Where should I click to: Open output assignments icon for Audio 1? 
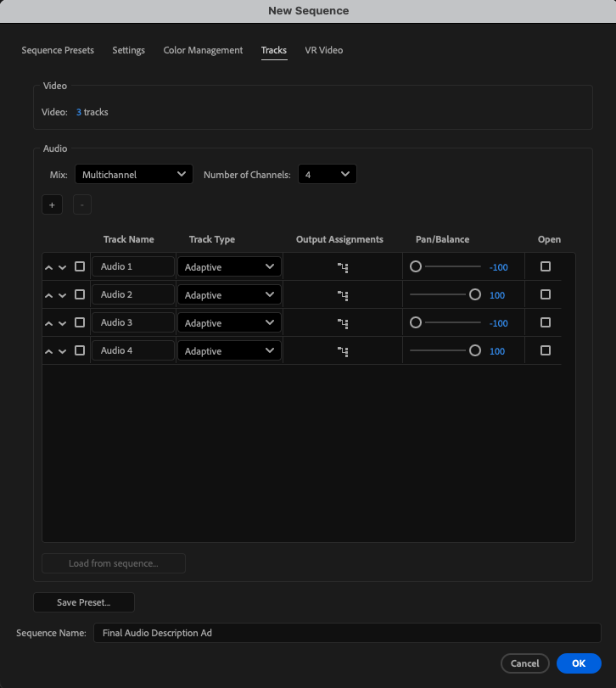tap(343, 267)
